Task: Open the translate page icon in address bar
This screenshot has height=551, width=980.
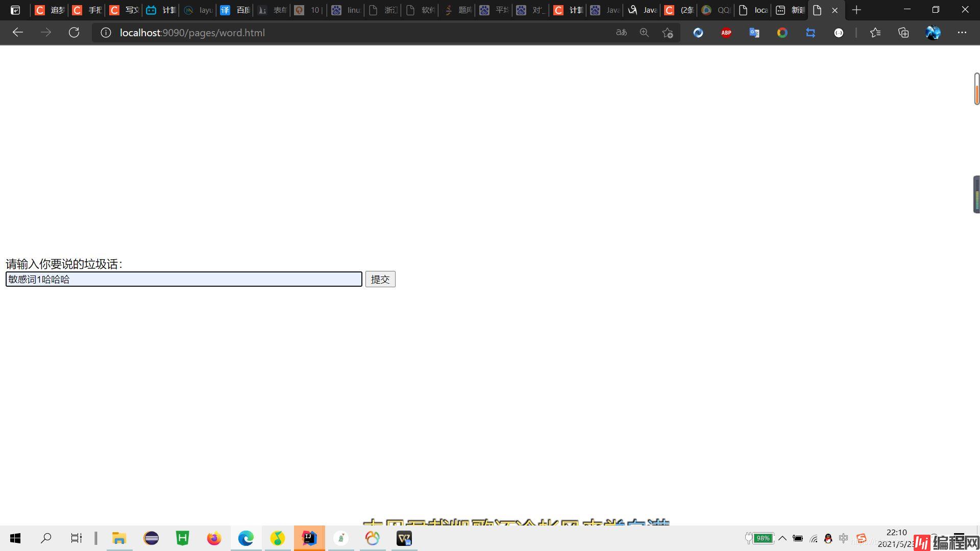Action: (621, 33)
